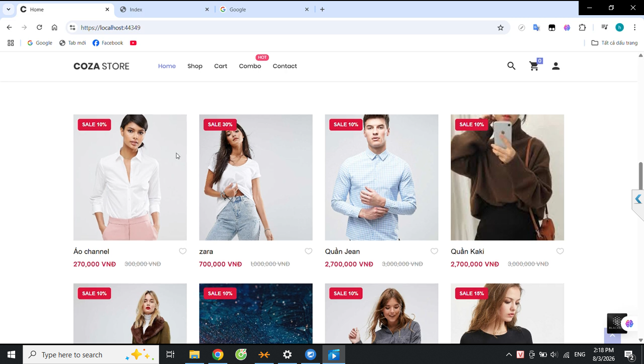The image size is (644, 364).
Task: Open the Cart menu item
Action: pos(221,66)
